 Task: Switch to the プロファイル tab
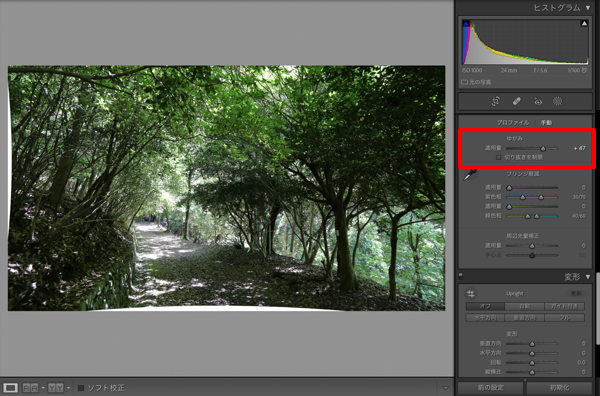[513, 123]
